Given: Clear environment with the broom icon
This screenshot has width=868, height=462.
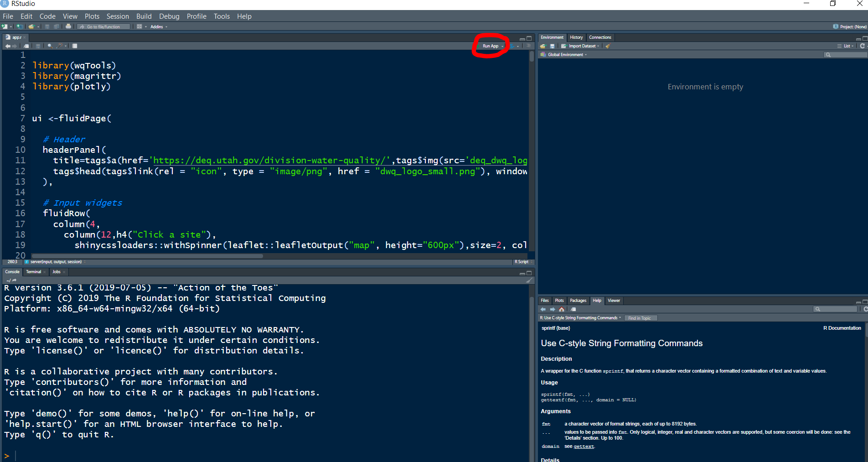Looking at the screenshot, I should coord(608,46).
